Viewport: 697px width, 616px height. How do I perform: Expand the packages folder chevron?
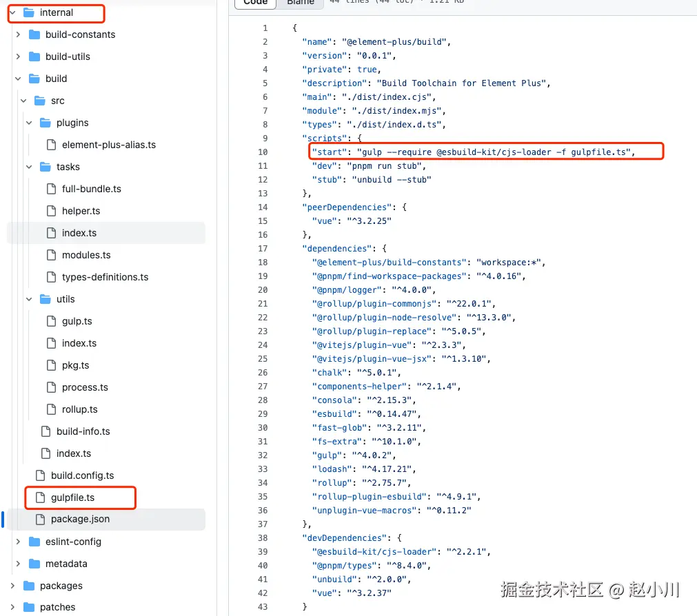[x=12, y=586]
